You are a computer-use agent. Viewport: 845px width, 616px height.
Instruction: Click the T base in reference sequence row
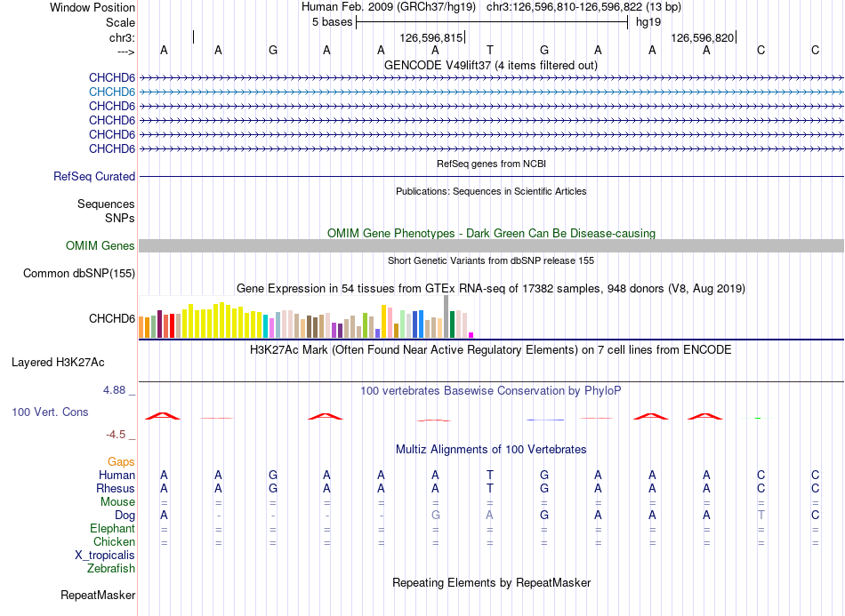[490, 50]
